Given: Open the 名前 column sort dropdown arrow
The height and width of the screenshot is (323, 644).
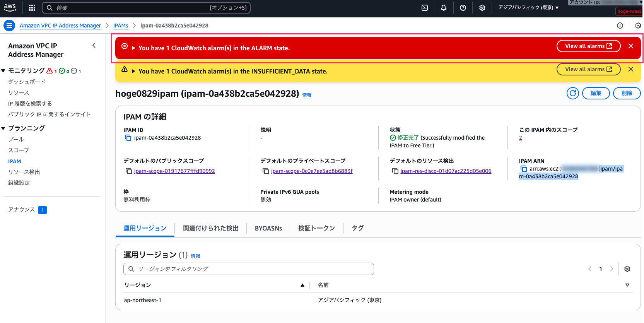Looking at the screenshot, I should (x=627, y=285).
